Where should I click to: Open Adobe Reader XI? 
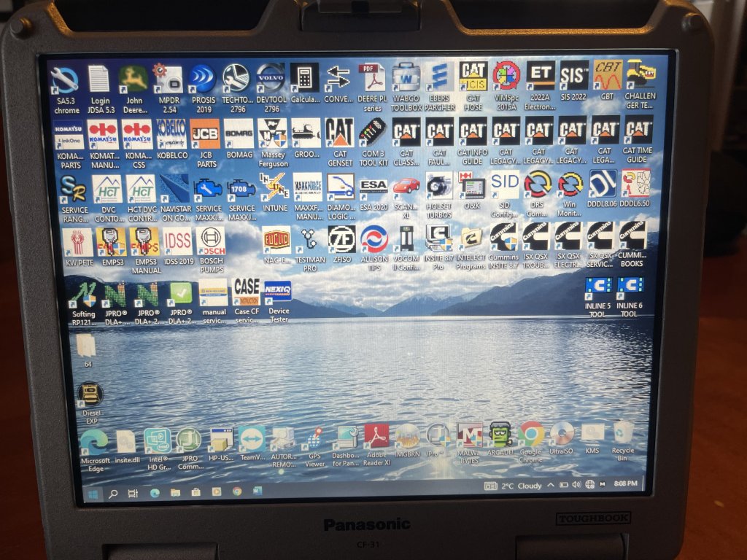click(x=376, y=437)
